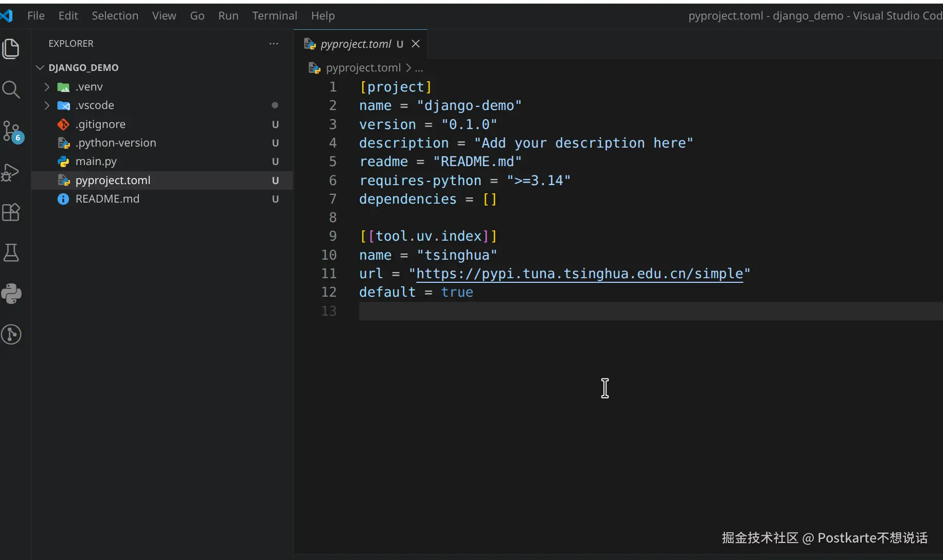Open the Extensions view
This screenshot has height=560, width=943.
(x=11, y=212)
